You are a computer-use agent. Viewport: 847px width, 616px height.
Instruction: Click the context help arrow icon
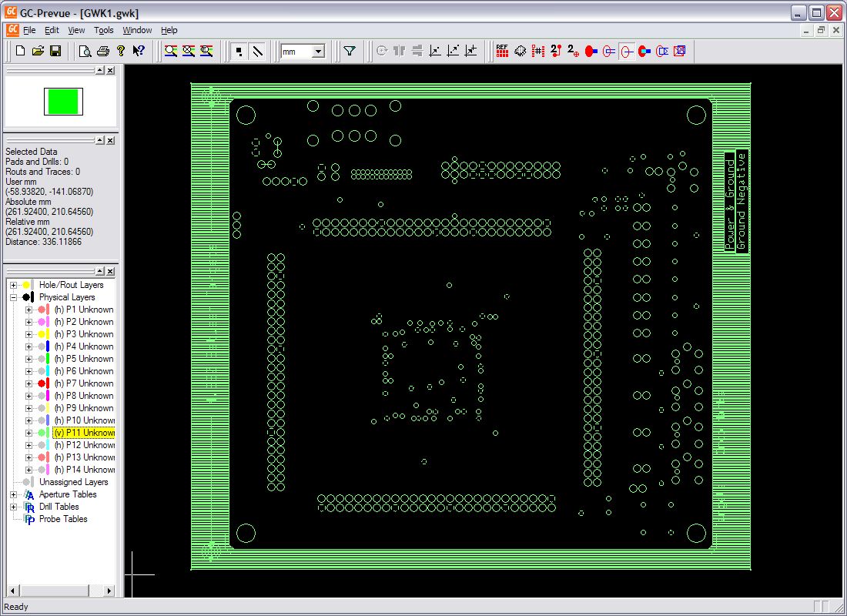point(138,51)
